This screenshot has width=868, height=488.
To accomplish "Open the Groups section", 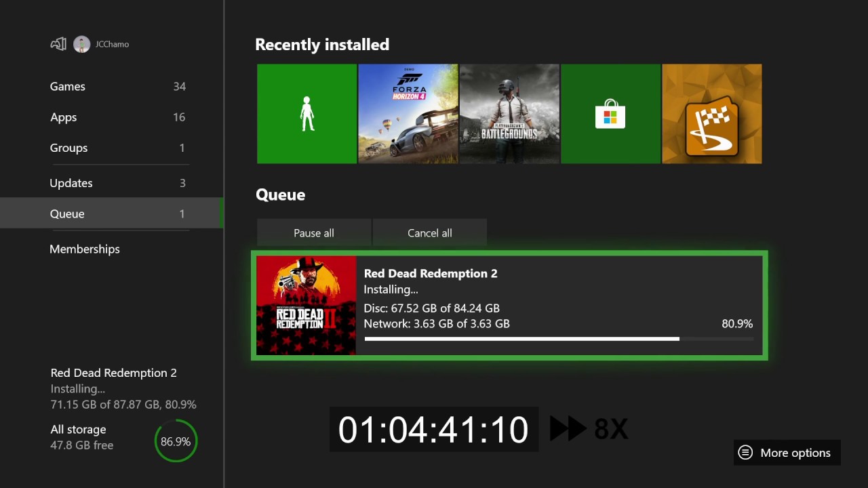I will pyautogui.click(x=112, y=148).
